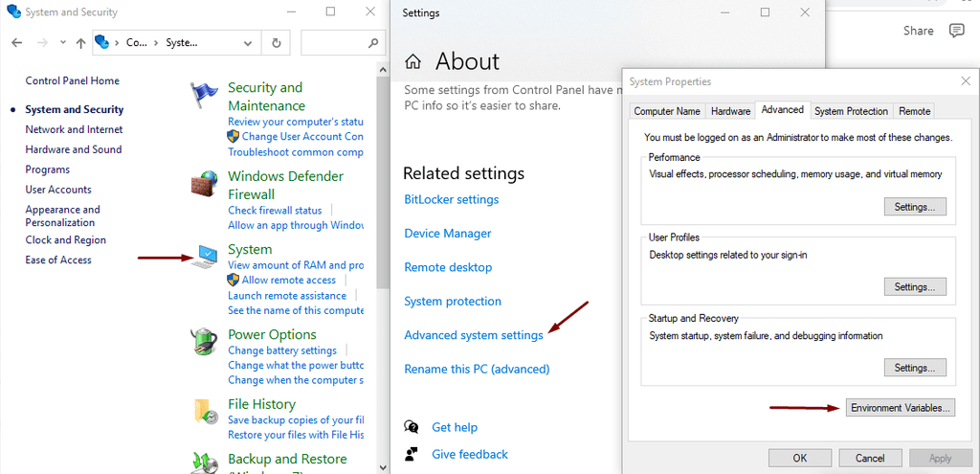This screenshot has height=474, width=980.
Task: Expand the breadcrumb chevron after Control Panel
Action: pos(157,43)
